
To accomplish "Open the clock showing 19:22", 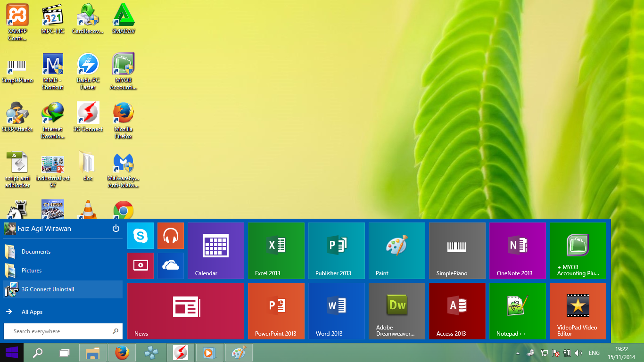I will coord(622,353).
